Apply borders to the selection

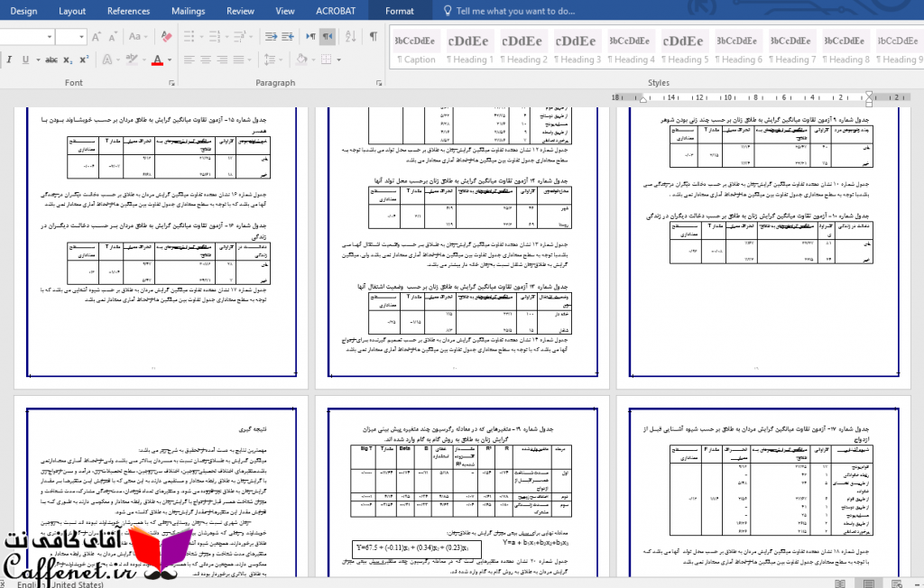point(326,60)
